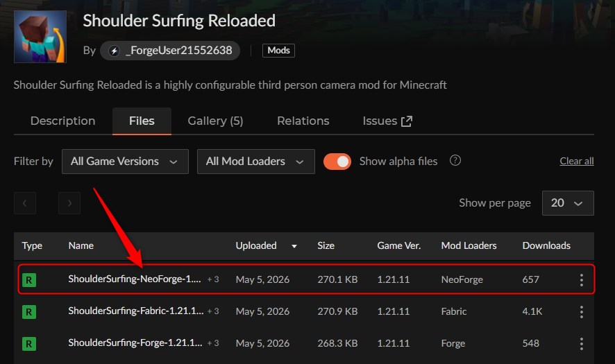The width and height of the screenshot is (615, 364).
Task: Click the 268.3 KB size cell
Action: coord(337,344)
